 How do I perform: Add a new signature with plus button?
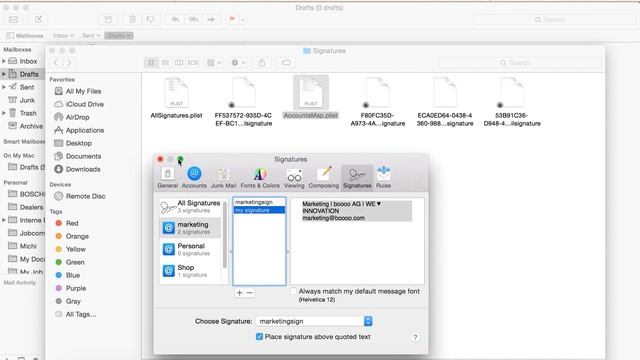tap(240, 293)
